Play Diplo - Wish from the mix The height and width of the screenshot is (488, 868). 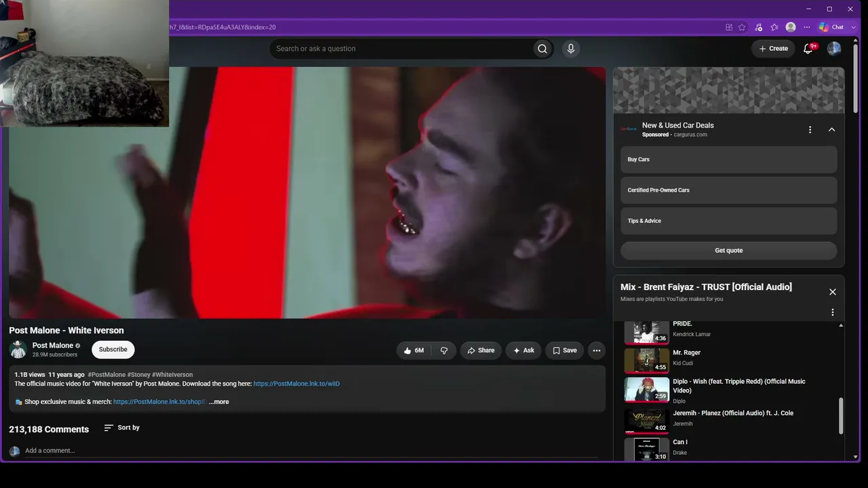pos(728,390)
